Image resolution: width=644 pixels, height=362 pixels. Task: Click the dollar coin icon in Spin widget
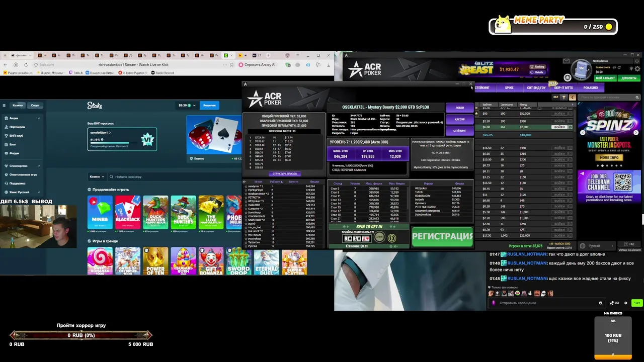tap(392, 238)
